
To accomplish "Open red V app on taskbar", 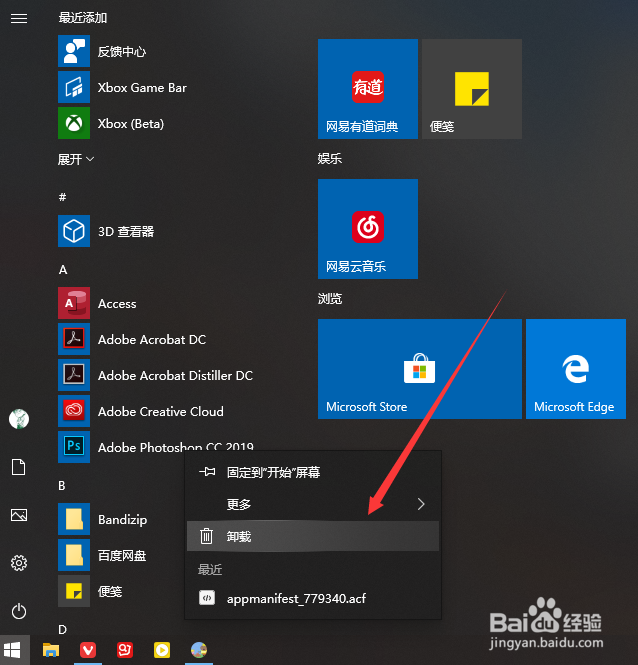I will (x=88, y=650).
